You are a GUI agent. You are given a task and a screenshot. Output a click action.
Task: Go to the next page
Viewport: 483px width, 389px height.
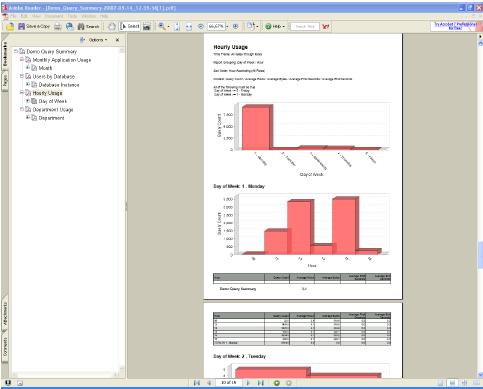(x=249, y=383)
